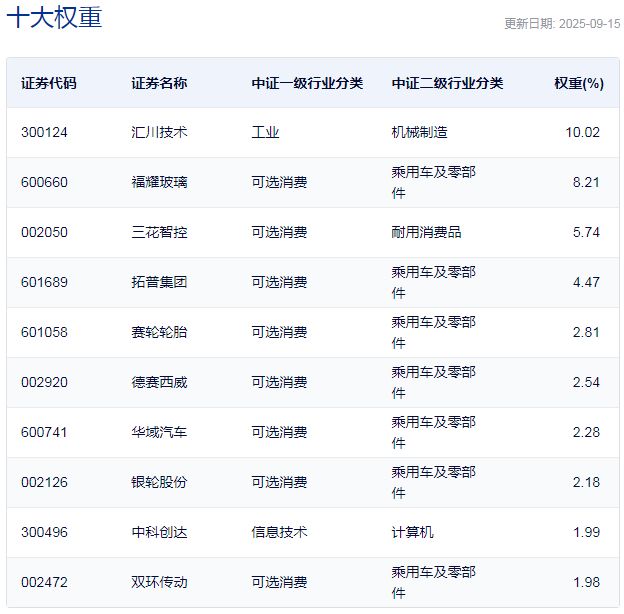Select the 证券名称 column header
Viewport: 624px width, 614px height.
(159, 83)
